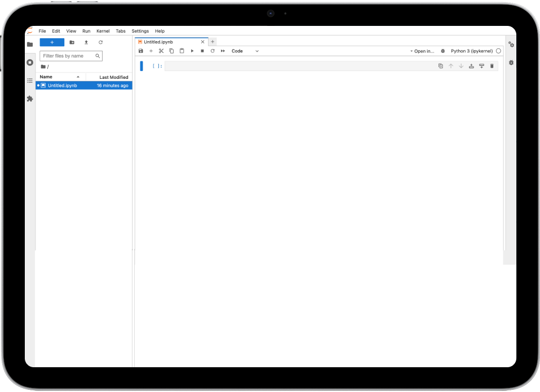The width and height of the screenshot is (540, 392).
Task: Open the Table of Contents sidebar
Action: 30,81
